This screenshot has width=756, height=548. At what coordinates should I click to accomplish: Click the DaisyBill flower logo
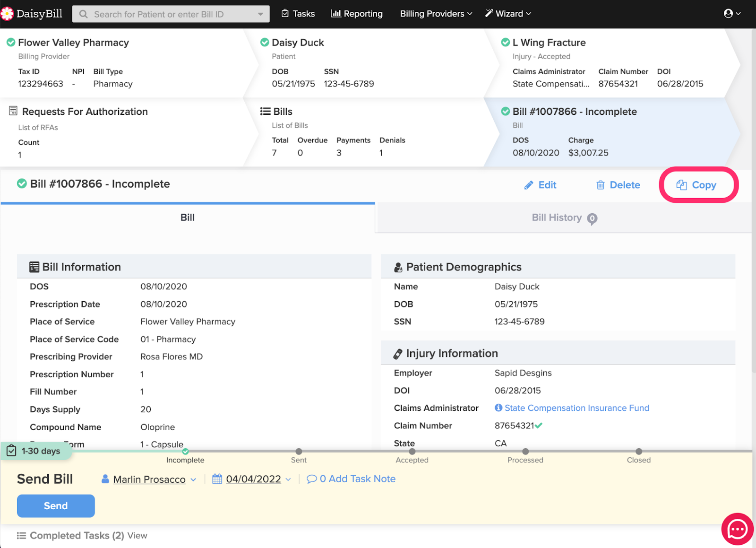tap(7, 14)
